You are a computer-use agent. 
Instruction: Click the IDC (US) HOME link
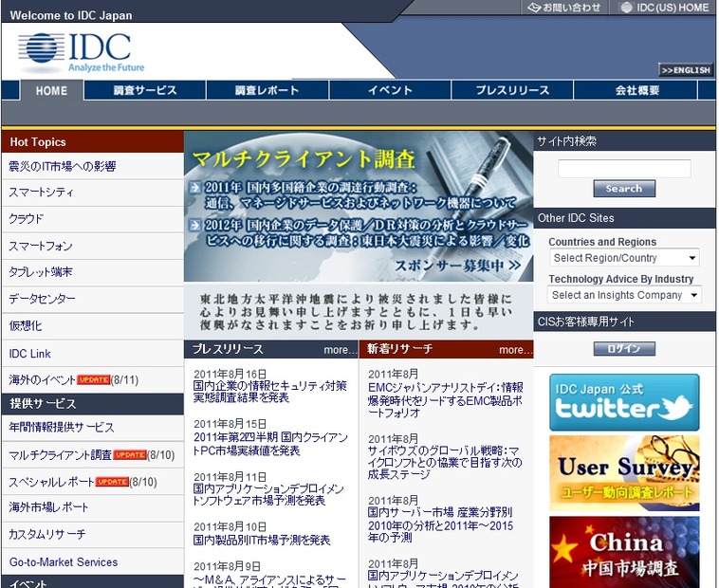(673, 8)
